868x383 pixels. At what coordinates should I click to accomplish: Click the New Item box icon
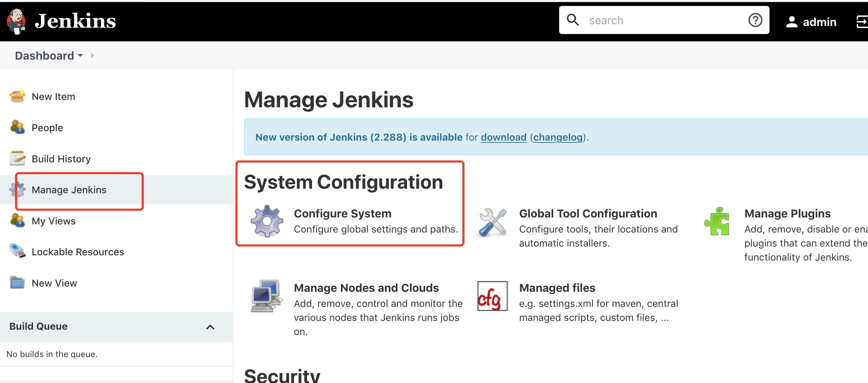(17, 96)
